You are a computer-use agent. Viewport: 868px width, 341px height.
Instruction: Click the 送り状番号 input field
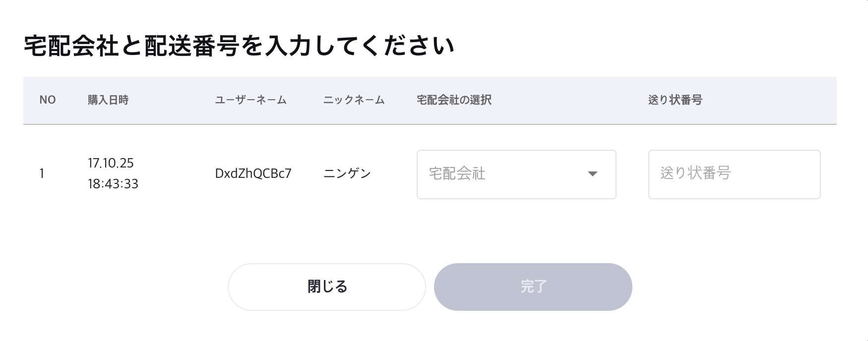734,174
